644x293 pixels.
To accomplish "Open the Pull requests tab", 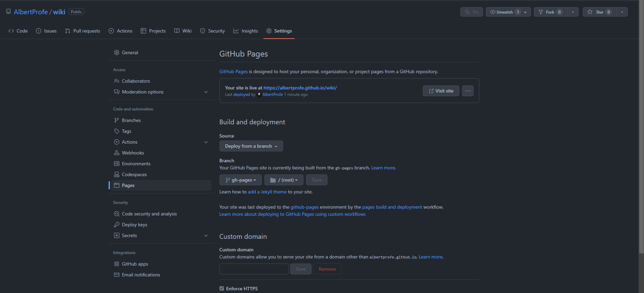I will [x=83, y=31].
